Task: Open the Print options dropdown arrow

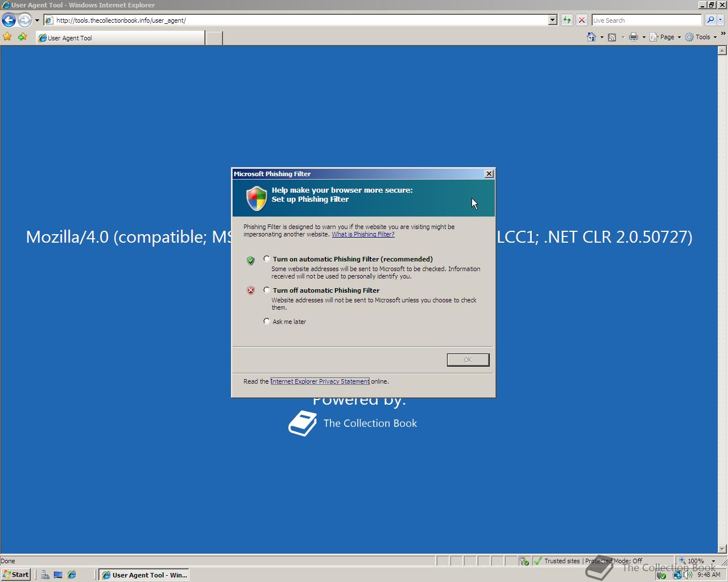Action: [x=644, y=38]
